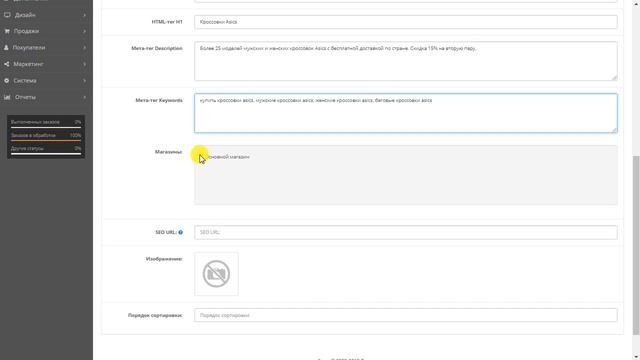Expand the Продажи menu chevron

(x=84, y=31)
